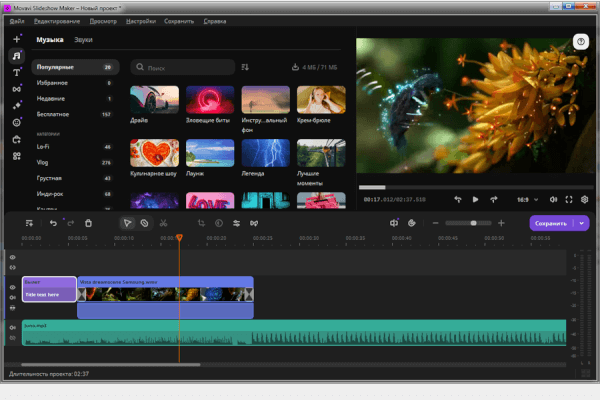Screen dimensions: 600x400
Task: Click the crop and rotate icon
Action: (201, 223)
